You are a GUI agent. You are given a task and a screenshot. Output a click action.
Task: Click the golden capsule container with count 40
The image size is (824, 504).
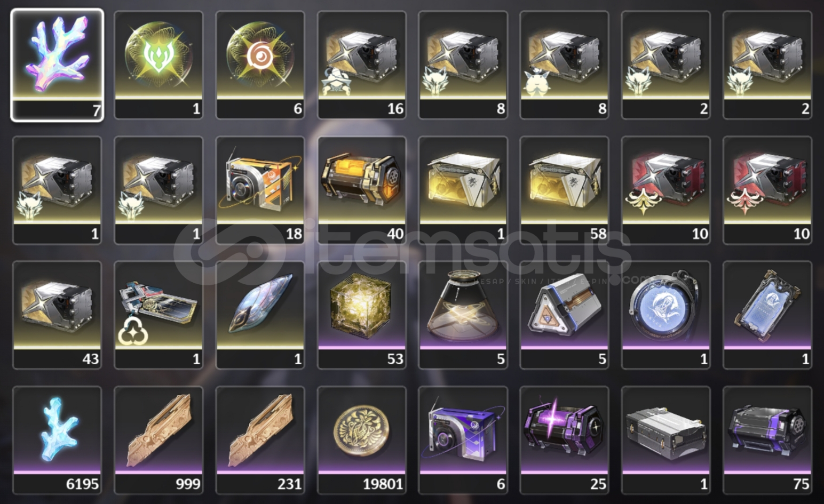(362, 190)
